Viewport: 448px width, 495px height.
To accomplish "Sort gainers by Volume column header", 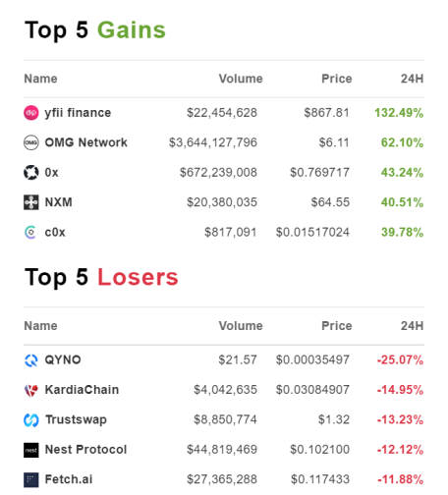I will [x=241, y=79].
